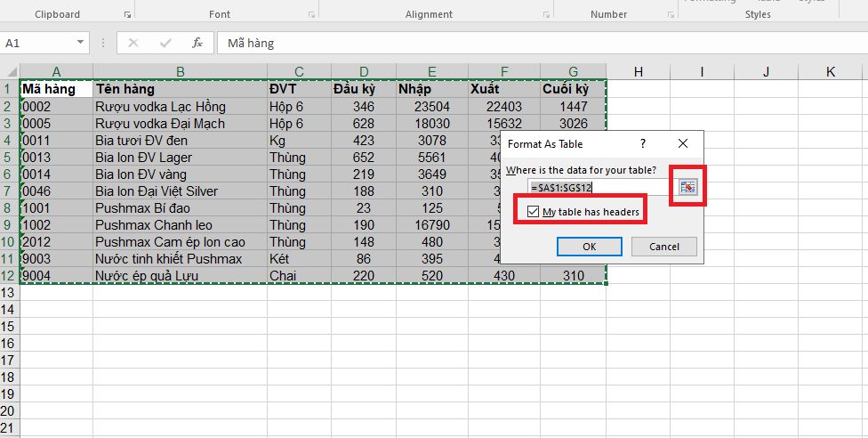Viewport: 868px width, 438px height.
Task: Cancel the Format As Table dialog
Action: pyautogui.click(x=663, y=247)
